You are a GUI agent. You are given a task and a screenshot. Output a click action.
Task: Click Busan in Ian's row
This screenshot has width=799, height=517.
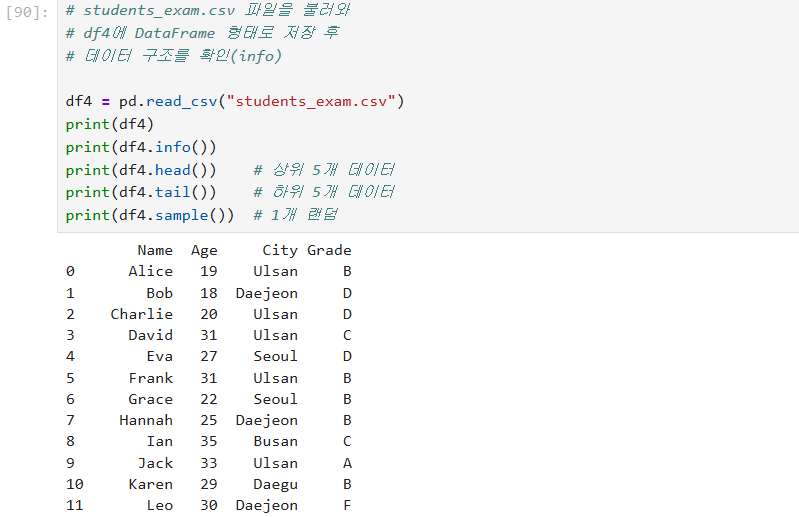click(276, 442)
